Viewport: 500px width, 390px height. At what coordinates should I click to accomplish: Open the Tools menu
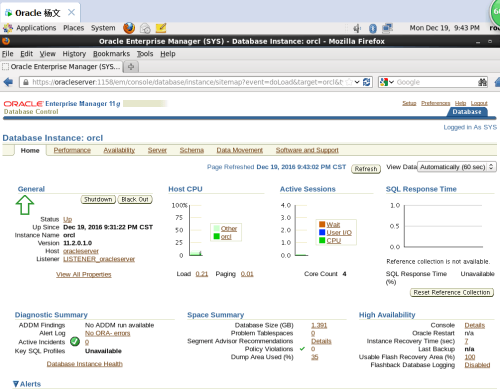(x=145, y=54)
